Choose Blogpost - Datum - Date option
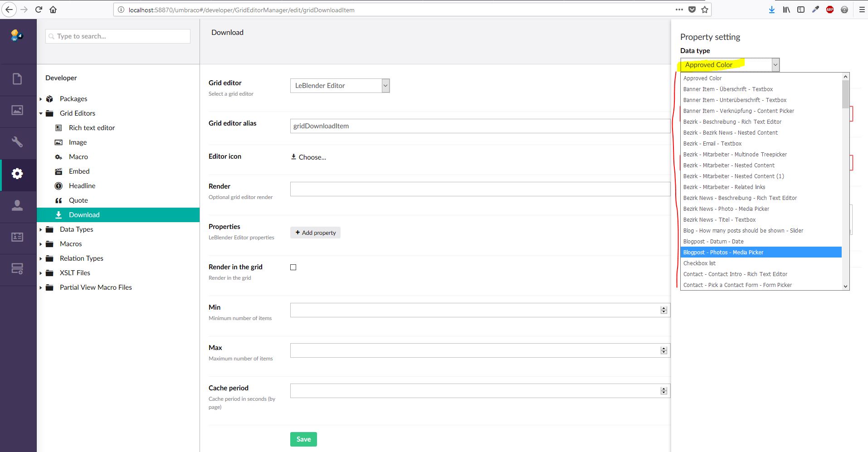This screenshot has height=452, width=868. point(761,242)
